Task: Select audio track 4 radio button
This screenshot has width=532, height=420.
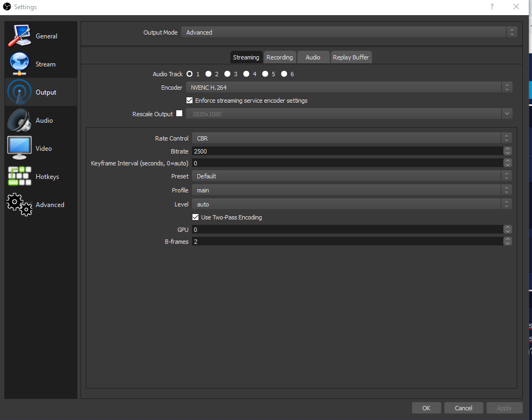Action: [x=247, y=74]
